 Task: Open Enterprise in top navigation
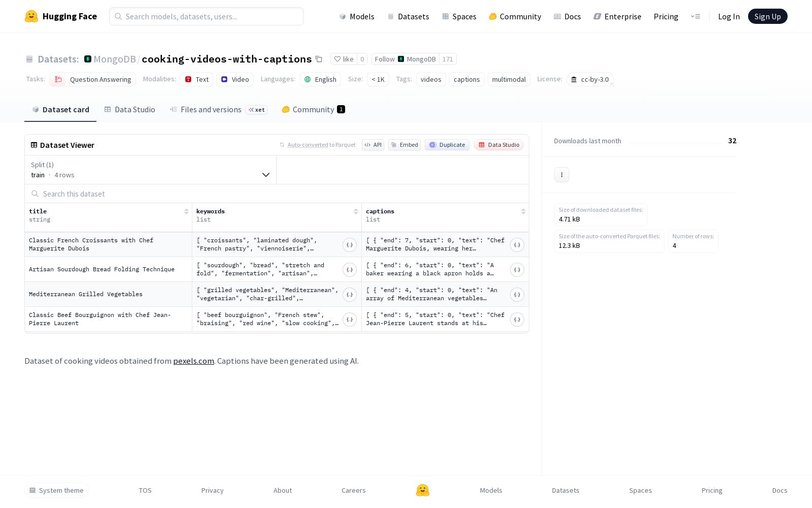click(x=618, y=16)
